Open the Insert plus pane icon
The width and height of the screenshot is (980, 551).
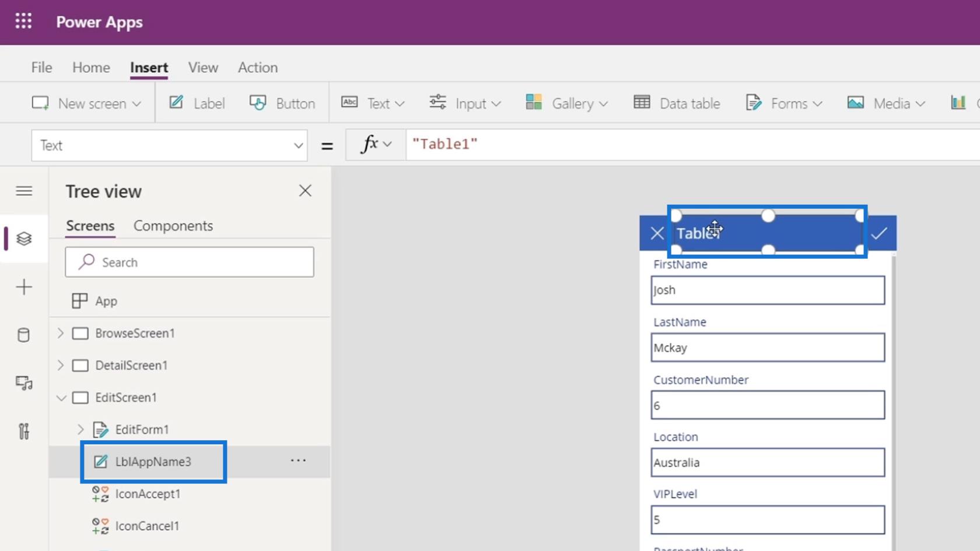click(24, 287)
